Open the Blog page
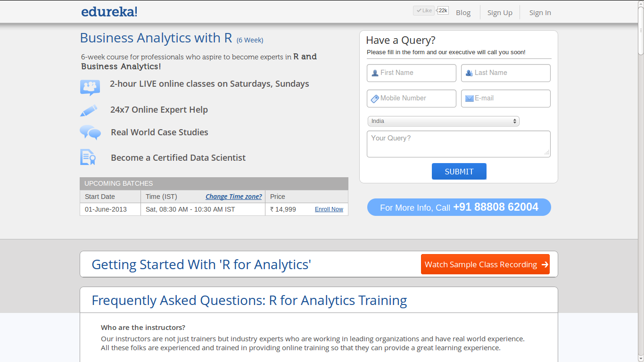The image size is (644, 362). pyautogui.click(x=463, y=13)
